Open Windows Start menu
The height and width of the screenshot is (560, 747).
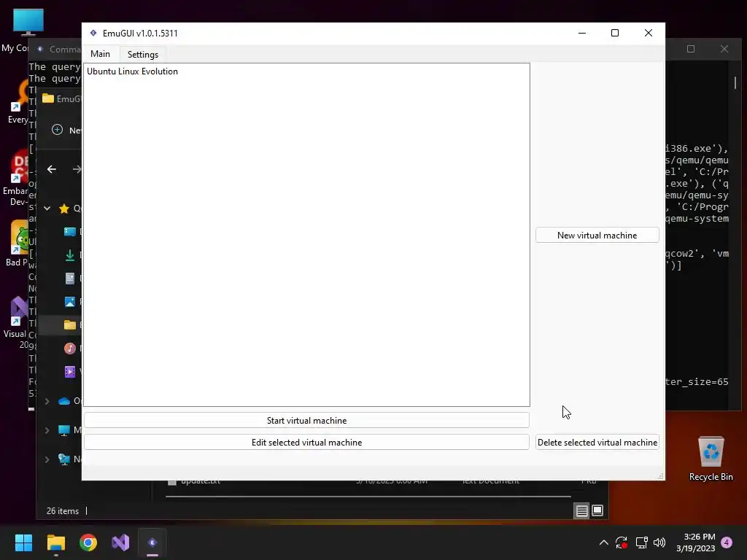pos(23,542)
